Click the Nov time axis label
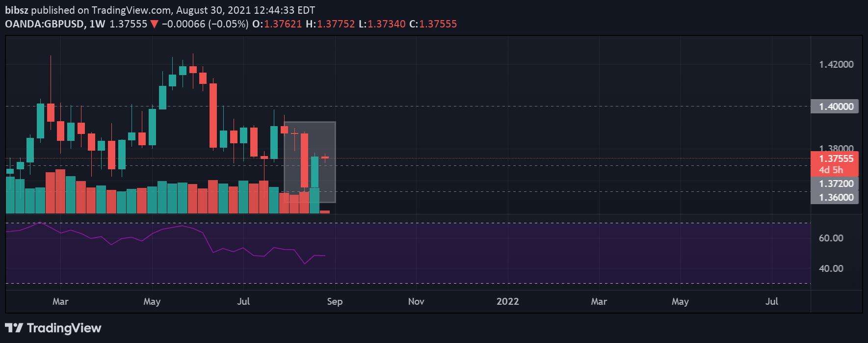 tap(416, 301)
